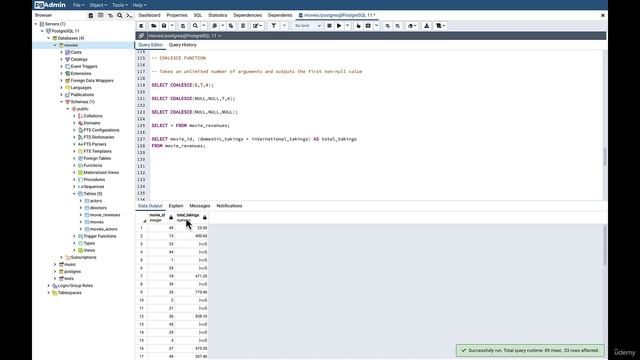The image size is (640, 360).
Task: Click the Find magnifier icon in query toolbar
Action: pyautogui.click(x=195, y=26)
